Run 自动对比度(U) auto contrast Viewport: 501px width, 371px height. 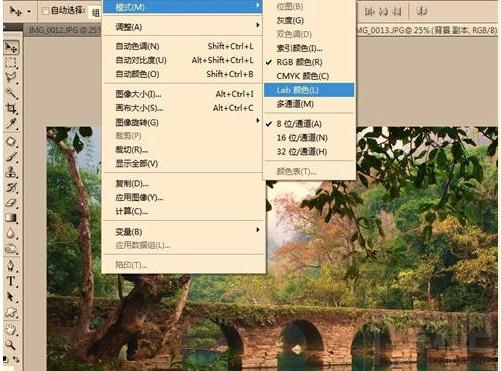click(x=183, y=60)
